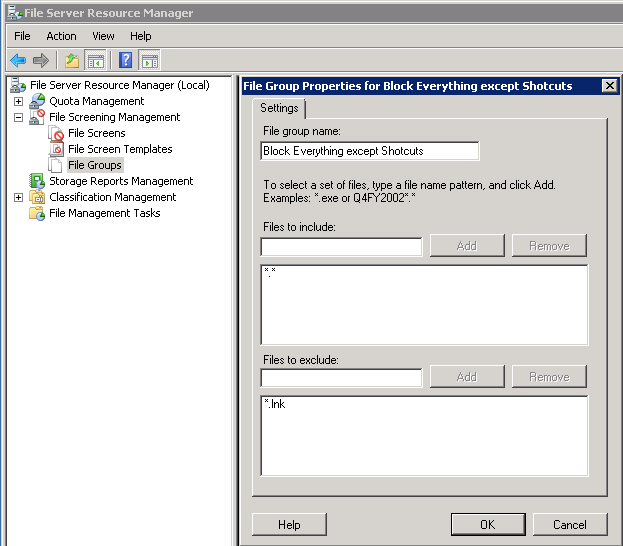
Task: Select Storage Reports Management label
Action: tap(121, 181)
